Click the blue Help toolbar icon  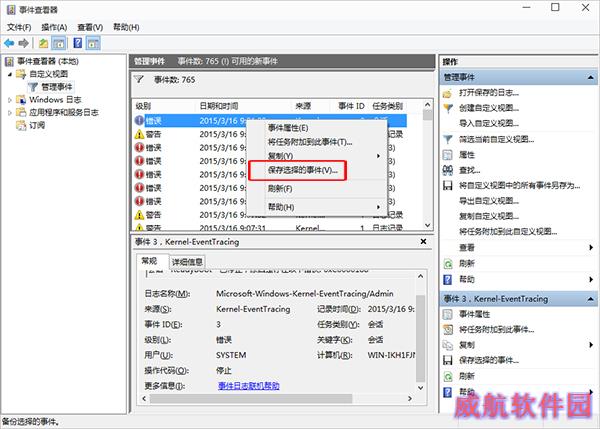click(78, 43)
